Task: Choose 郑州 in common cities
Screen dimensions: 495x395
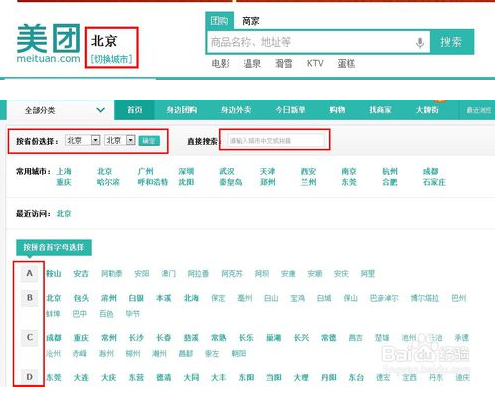Action: (x=268, y=182)
